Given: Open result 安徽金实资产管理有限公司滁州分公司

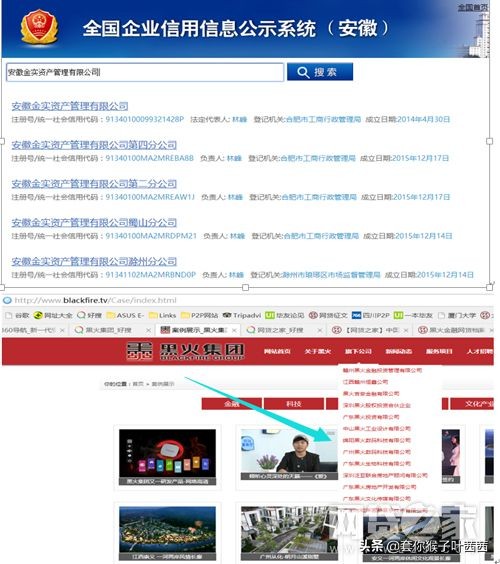Looking at the screenshot, I should 94,261.
